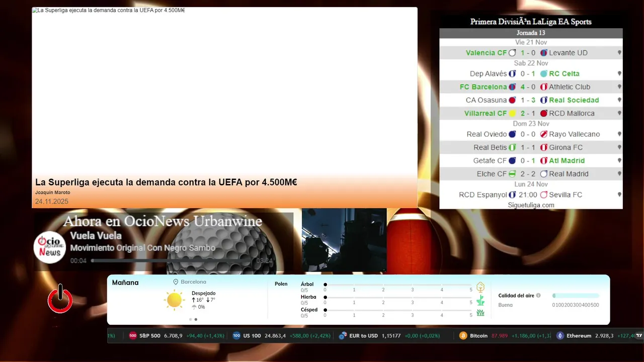Click the Real Madrid crest icon
Viewport: 644px width, 362px height.
(x=543, y=174)
